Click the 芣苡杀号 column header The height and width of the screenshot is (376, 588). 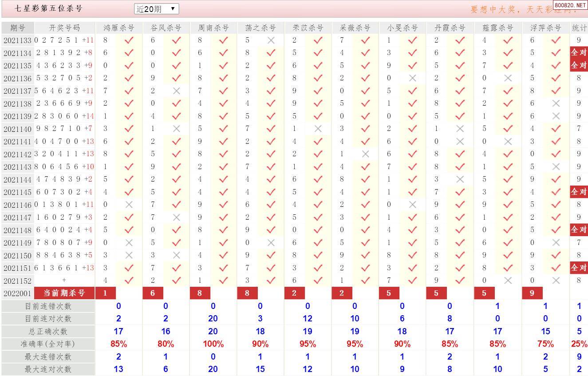coord(308,28)
